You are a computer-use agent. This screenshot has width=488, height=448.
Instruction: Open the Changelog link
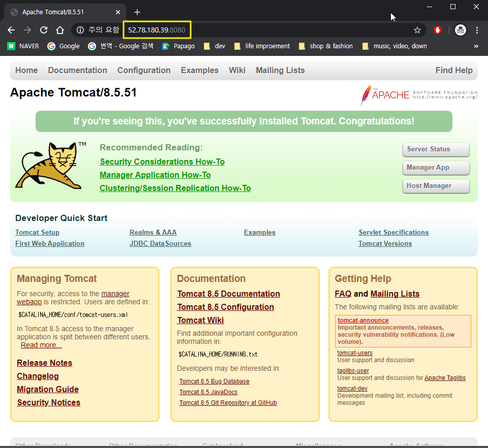(38, 376)
